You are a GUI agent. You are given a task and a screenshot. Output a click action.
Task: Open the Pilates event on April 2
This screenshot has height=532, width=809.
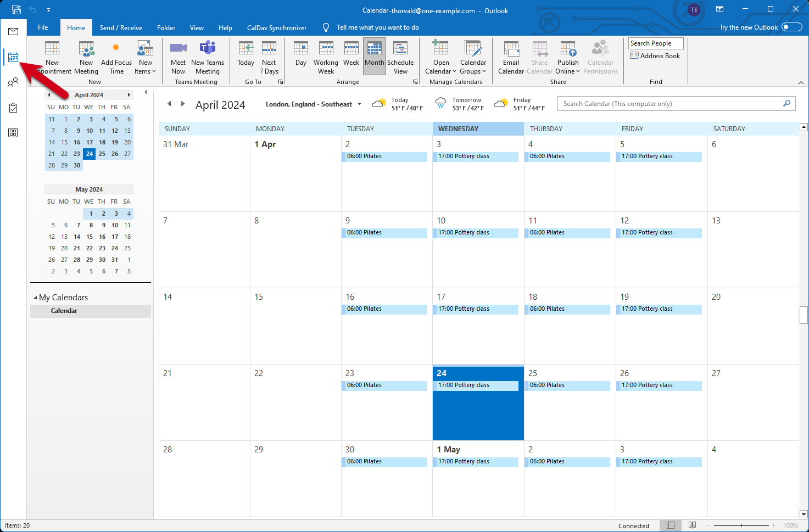384,156
